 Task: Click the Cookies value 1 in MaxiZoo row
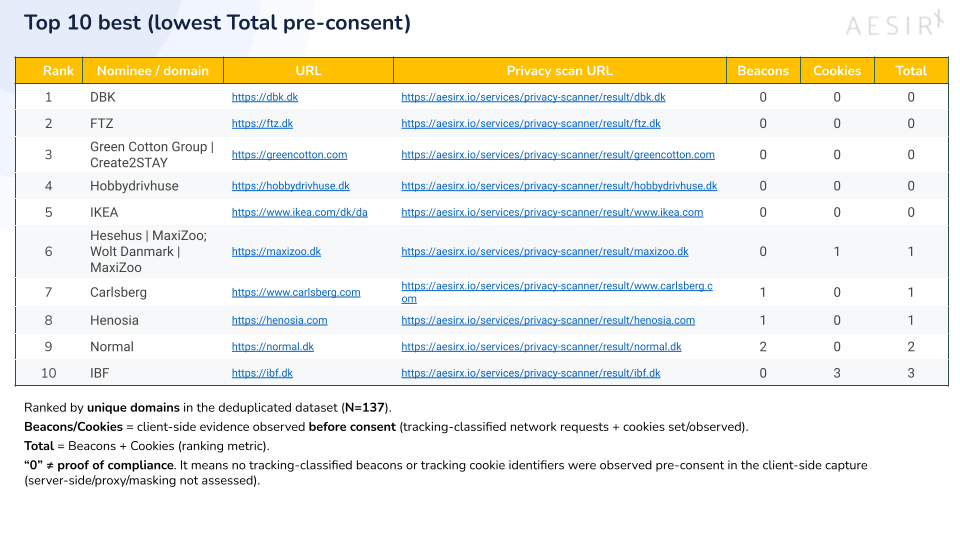coord(837,252)
